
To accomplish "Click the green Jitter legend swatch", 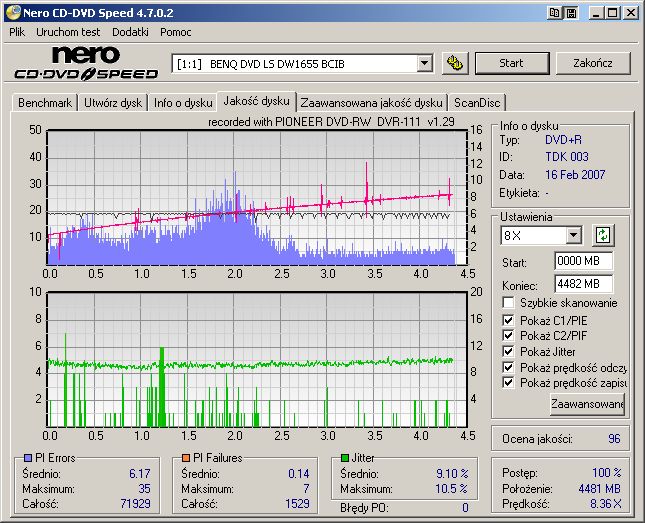I will click(x=345, y=458).
